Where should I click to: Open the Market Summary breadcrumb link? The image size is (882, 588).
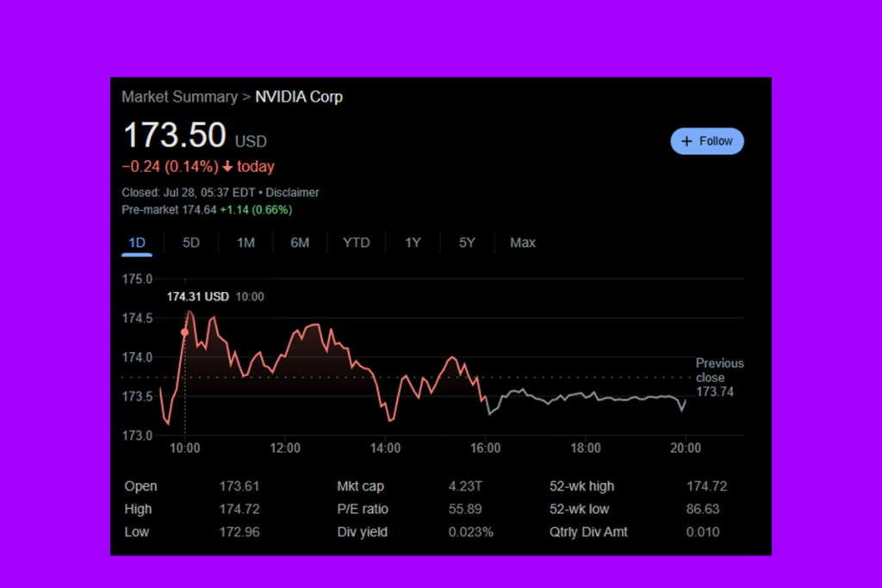click(178, 97)
